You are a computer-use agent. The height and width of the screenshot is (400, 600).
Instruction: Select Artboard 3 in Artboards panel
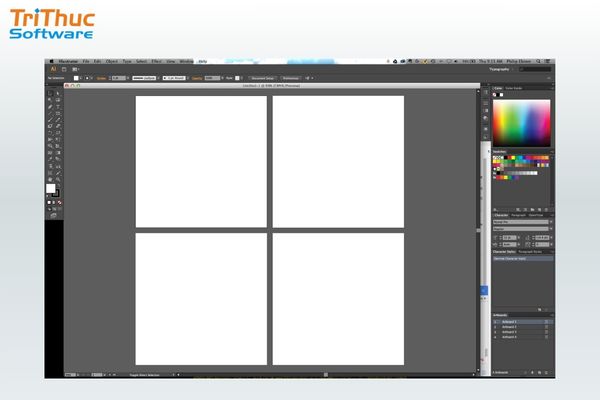click(x=523, y=332)
